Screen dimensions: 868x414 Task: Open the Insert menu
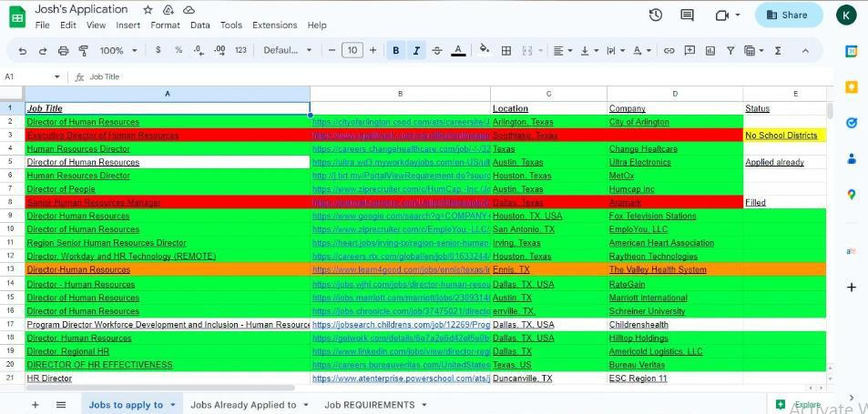point(128,25)
